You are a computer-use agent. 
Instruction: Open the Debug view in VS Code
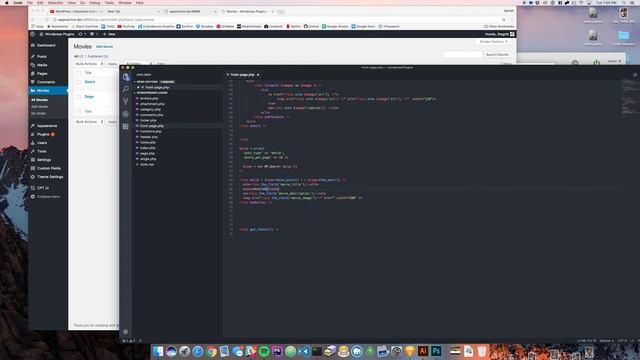tap(126, 114)
